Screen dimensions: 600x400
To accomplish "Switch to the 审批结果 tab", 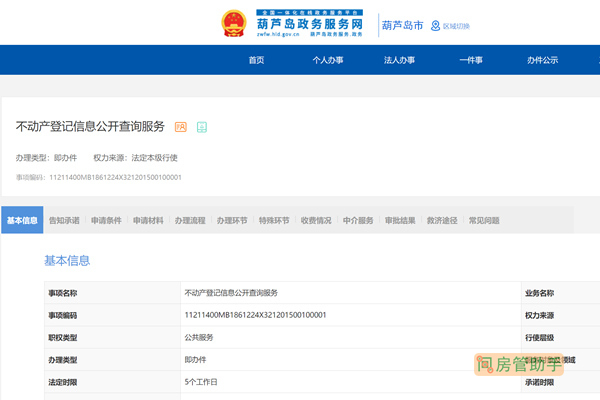I will 400,220.
